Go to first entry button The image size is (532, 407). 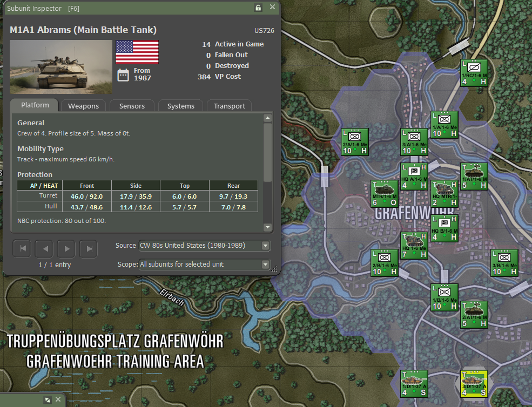pyautogui.click(x=22, y=249)
